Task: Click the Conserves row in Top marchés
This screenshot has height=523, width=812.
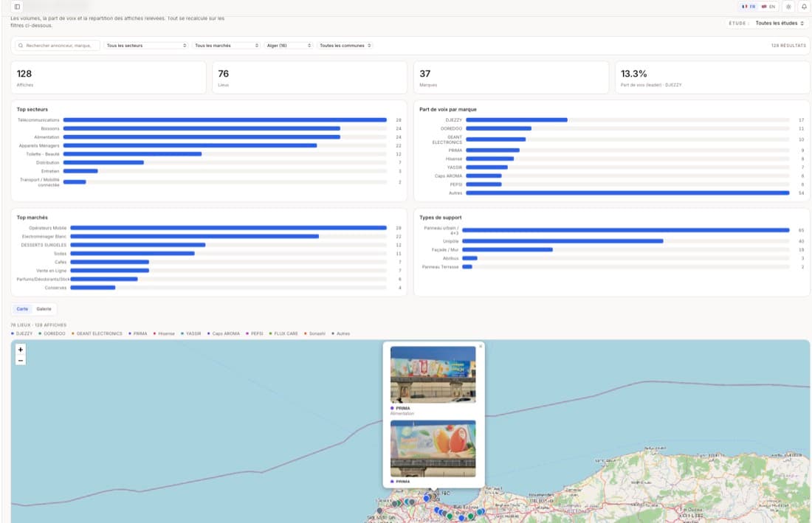Action: click(x=209, y=288)
